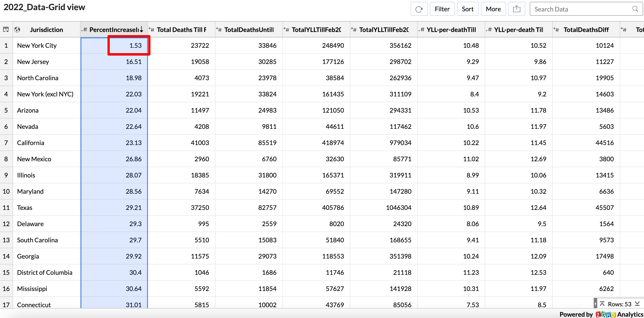Screen dimensions: 644x318
Task: Select the Arizona cell
Action: tap(47, 110)
